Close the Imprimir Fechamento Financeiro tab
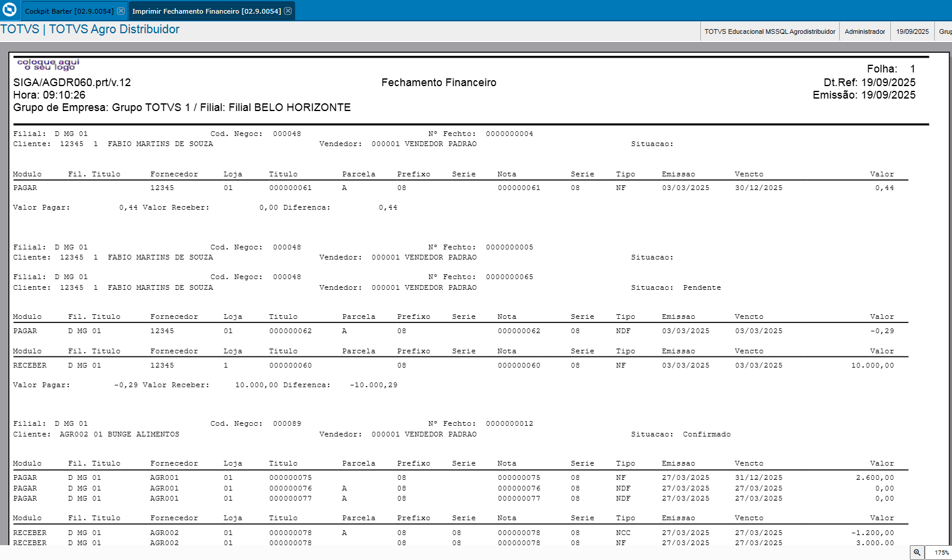 [x=288, y=11]
